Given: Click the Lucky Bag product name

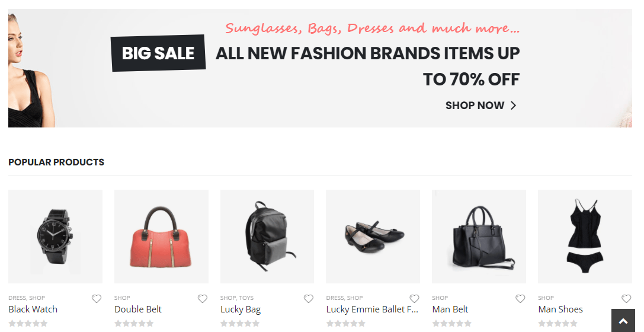Looking at the screenshot, I should click(241, 309).
